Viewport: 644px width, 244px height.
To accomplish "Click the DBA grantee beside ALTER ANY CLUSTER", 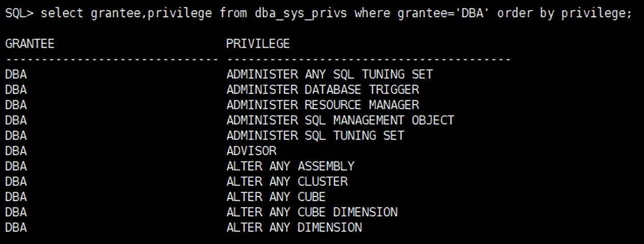I will pos(16,182).
